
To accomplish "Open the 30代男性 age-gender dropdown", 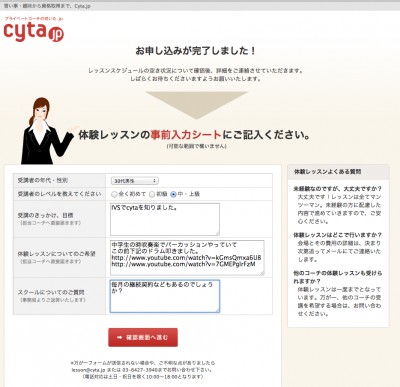I will [134, 181].
